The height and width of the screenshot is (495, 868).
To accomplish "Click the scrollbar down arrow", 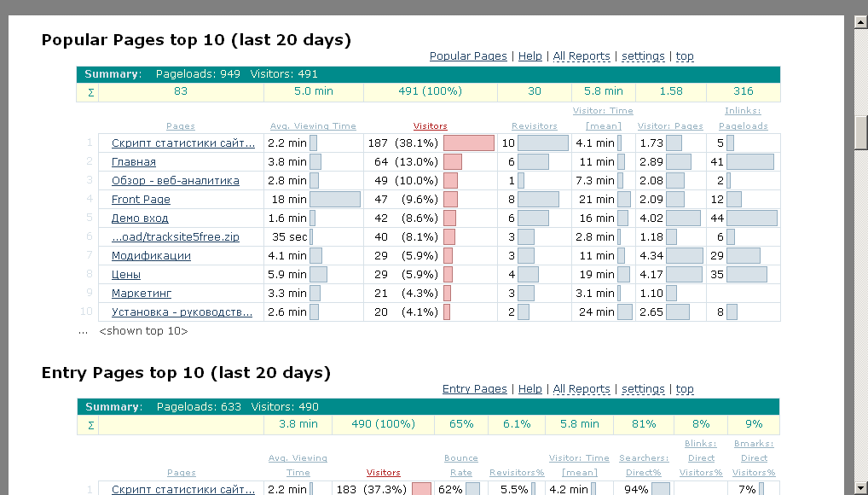I will coord(860,486).
